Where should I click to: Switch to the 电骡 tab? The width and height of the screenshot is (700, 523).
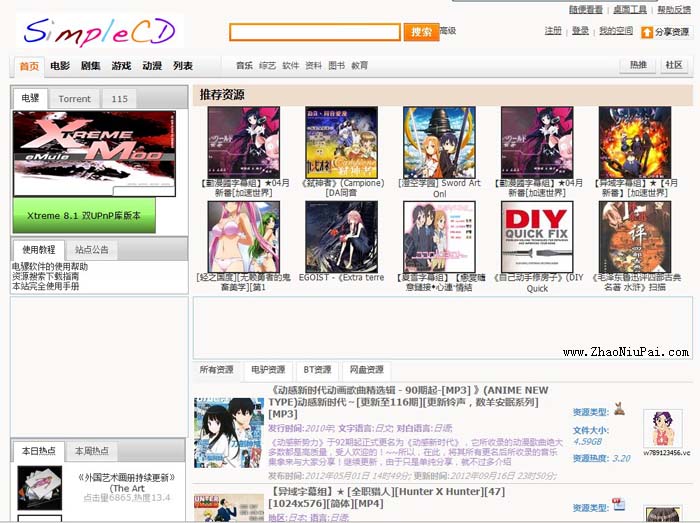[30, 98]
